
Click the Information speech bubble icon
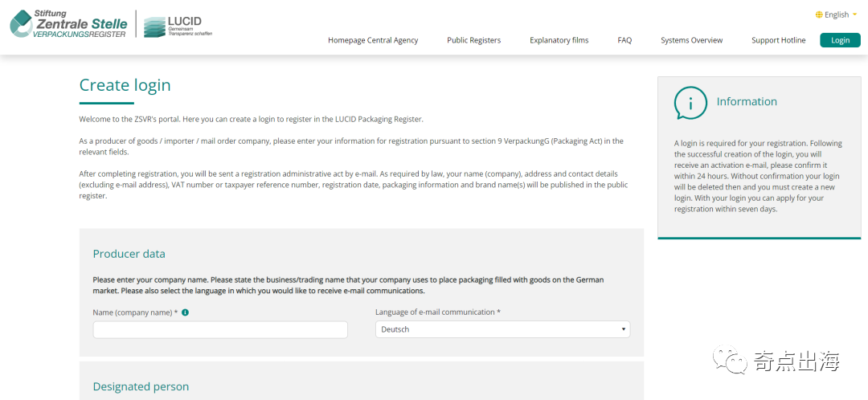point(690,102)
